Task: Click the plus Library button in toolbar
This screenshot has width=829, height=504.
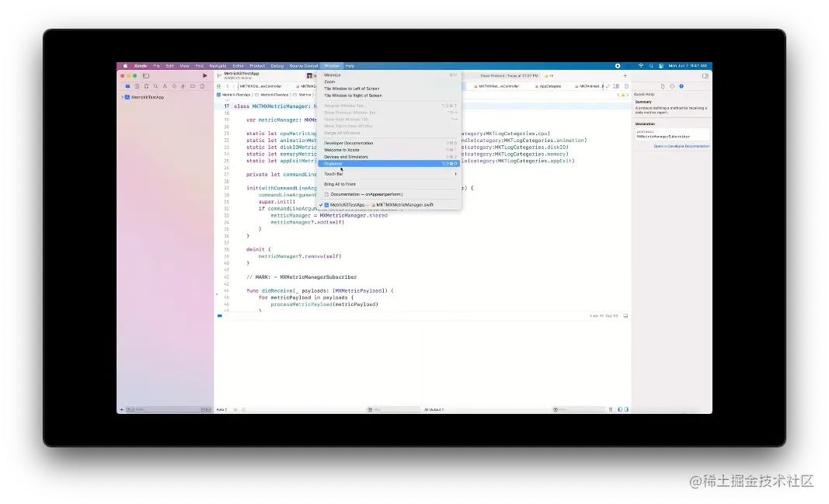Action: [625, 75]
